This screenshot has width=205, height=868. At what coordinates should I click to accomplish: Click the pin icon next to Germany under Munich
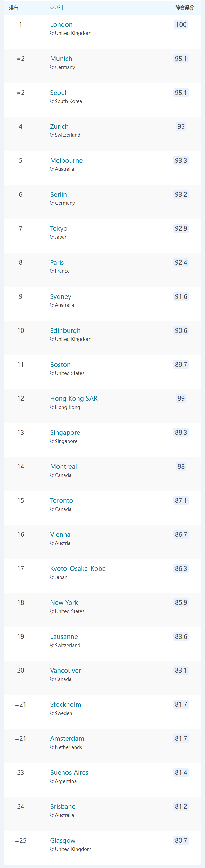52,67
